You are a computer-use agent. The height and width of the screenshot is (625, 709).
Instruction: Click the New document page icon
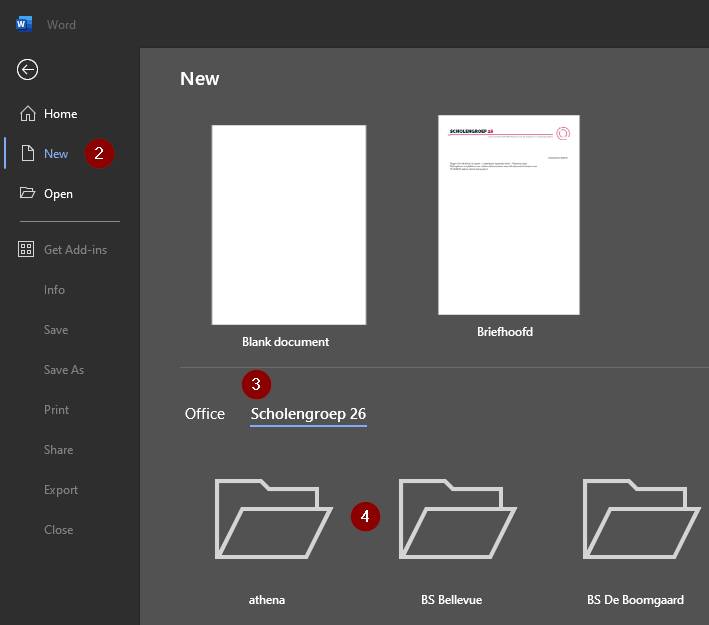28,153
